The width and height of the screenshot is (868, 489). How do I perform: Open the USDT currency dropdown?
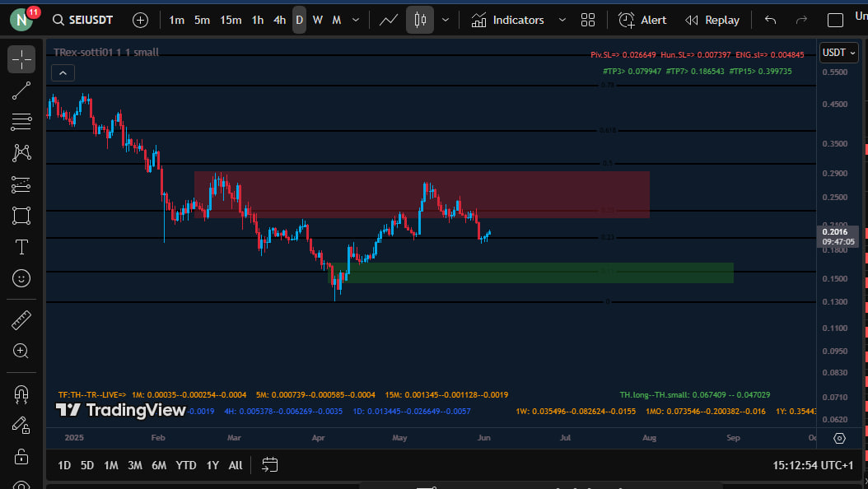(838, 53)
